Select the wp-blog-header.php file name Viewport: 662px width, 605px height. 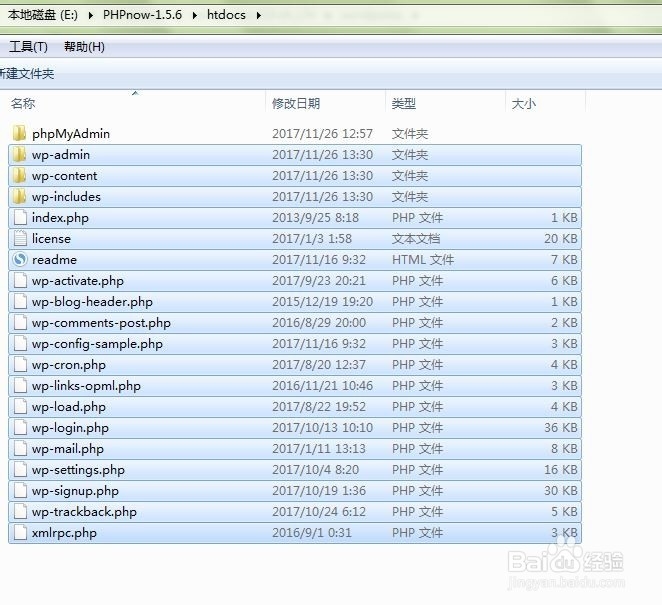(x=92, y=302)
